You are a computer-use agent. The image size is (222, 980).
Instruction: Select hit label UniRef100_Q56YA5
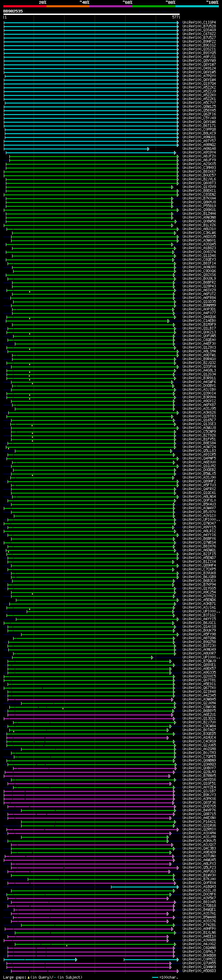[199, 110]
